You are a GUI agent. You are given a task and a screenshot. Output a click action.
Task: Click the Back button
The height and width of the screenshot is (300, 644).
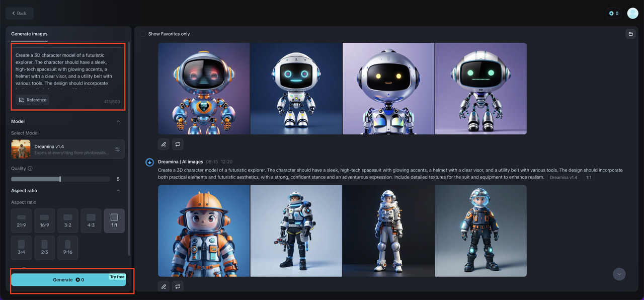[x=20, y=13]
